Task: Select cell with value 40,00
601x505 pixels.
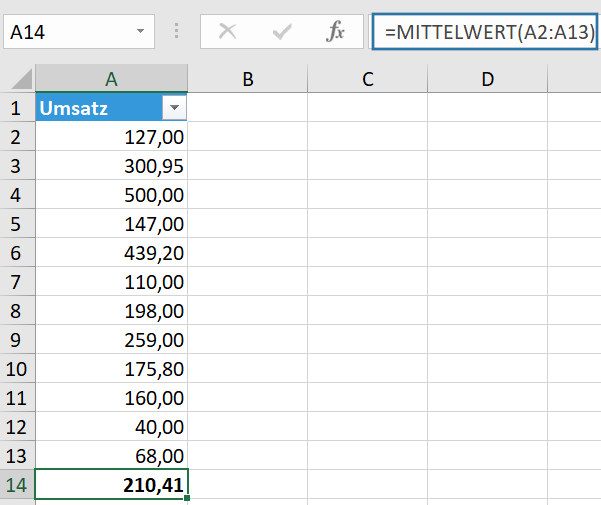Action: click(x=112, y=426)
